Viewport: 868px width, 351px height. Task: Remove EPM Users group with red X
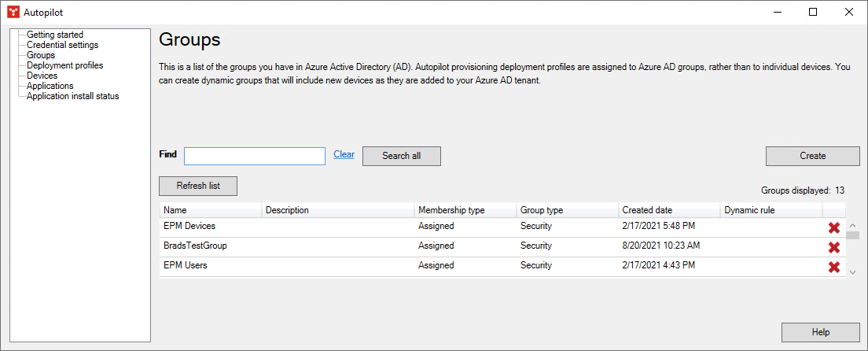pyautogui.click(x=834, y=267)
